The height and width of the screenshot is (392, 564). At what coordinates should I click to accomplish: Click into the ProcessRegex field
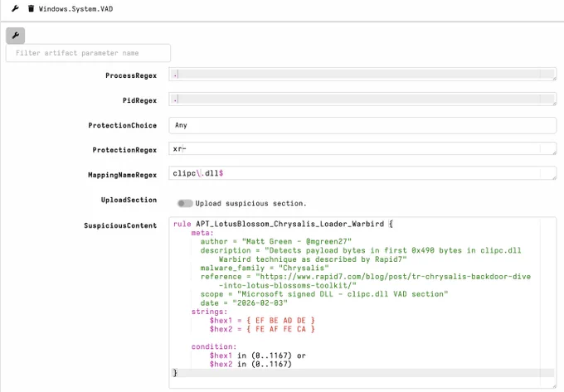point(362,75)
